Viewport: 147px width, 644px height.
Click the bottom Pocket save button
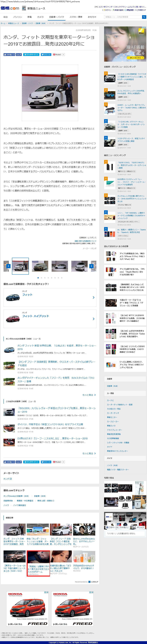tap(57, 462)
